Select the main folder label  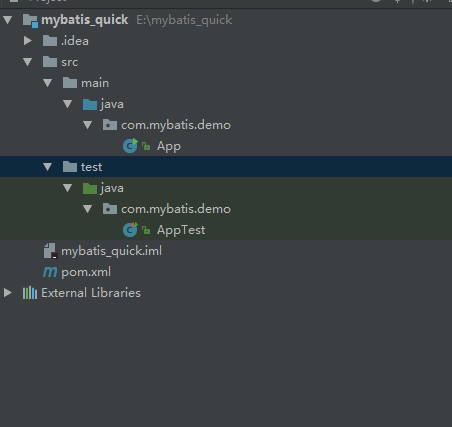click(95, 83)
